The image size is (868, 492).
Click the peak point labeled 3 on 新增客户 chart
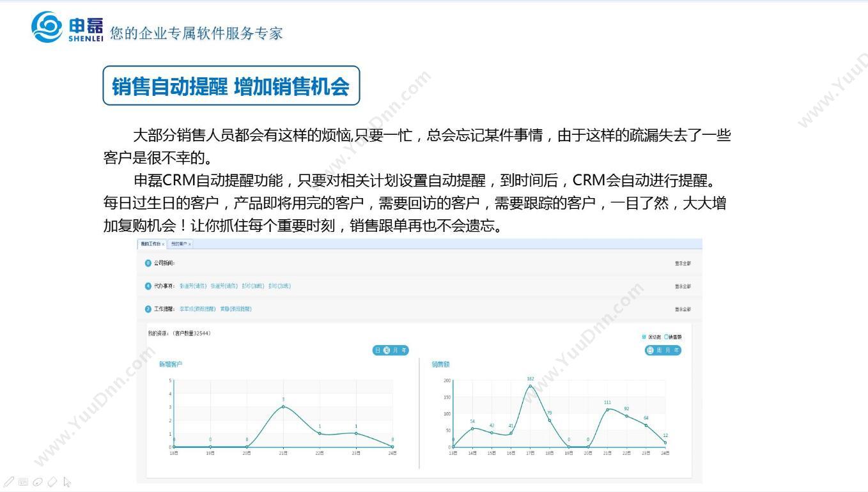pos(283,406)
